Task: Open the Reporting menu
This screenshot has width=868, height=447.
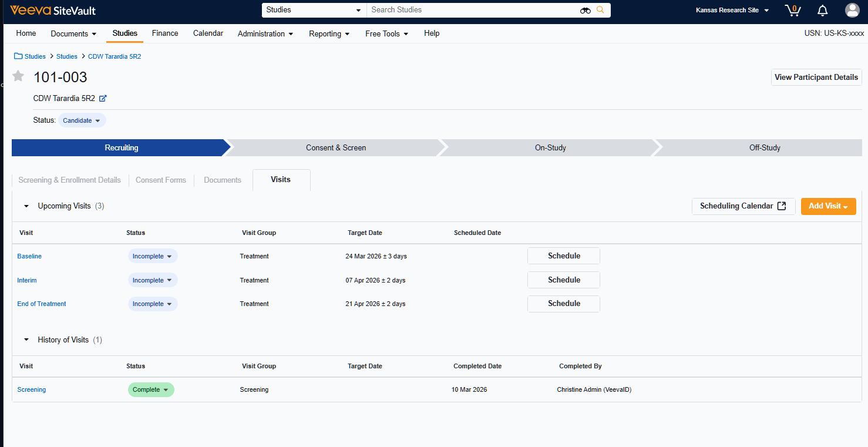Action: tap(329, 33)
